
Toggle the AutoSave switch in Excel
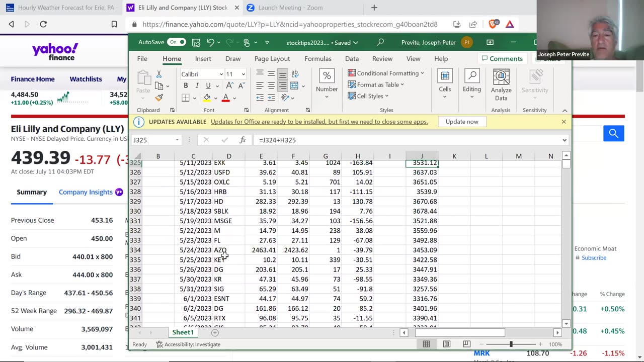click(x=177, y=42)
